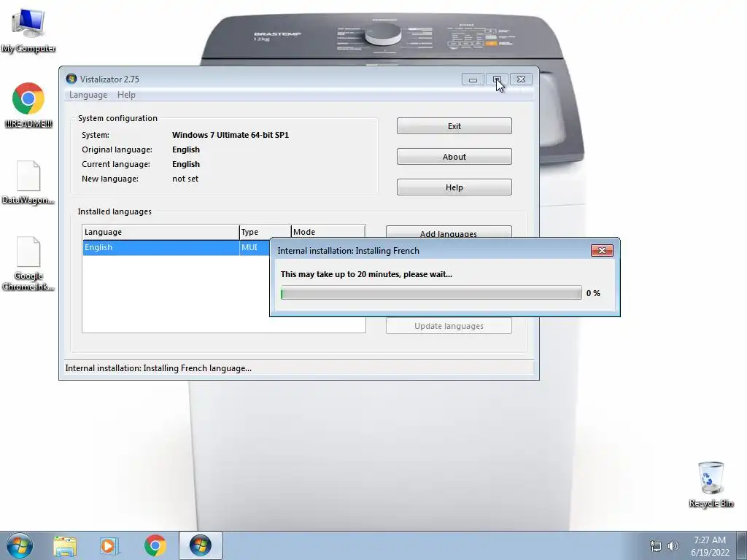Click the Exit button
The image size is (747, 560).
(x=454, y=126)
